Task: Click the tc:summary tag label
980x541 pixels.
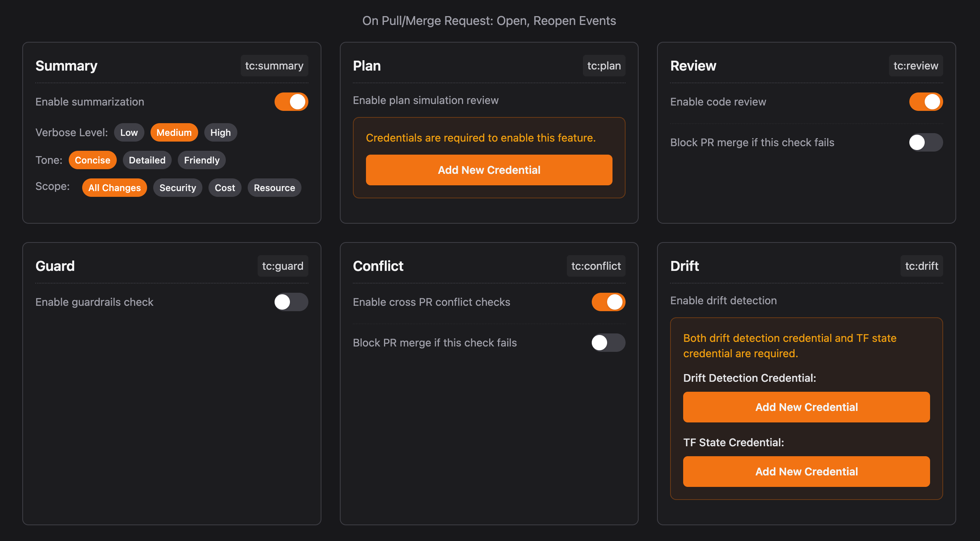Action: tap(274, 66)
